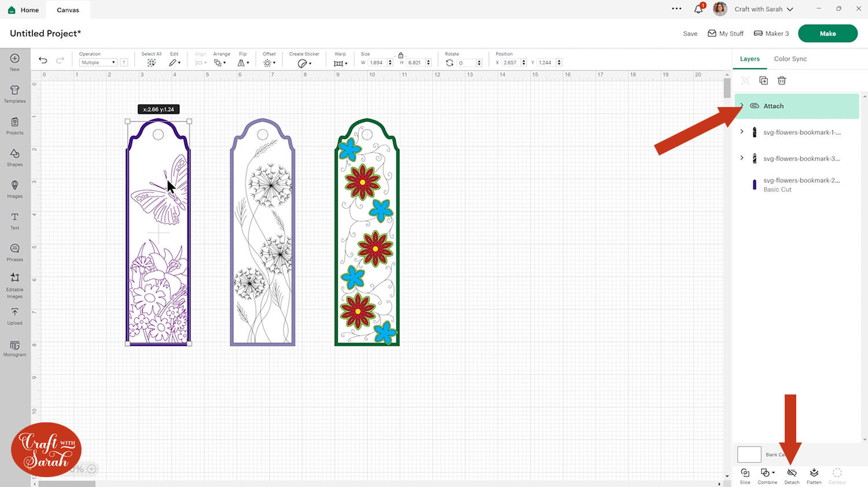
Task: Open the notifications bell
Action: (698, 9)
